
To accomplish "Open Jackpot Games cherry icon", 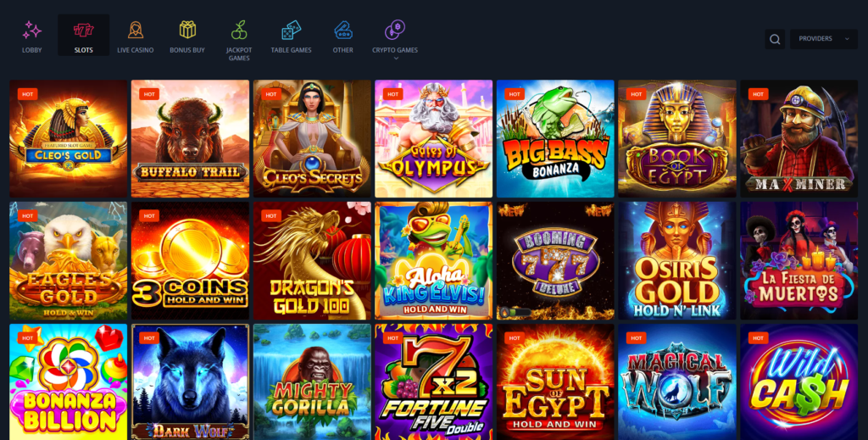I will coord(239,30).
